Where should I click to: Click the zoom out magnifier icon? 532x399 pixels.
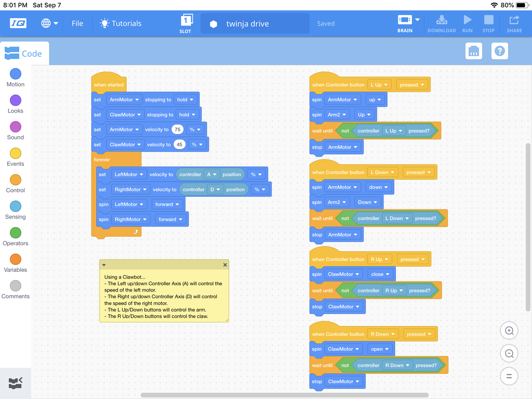509,353
